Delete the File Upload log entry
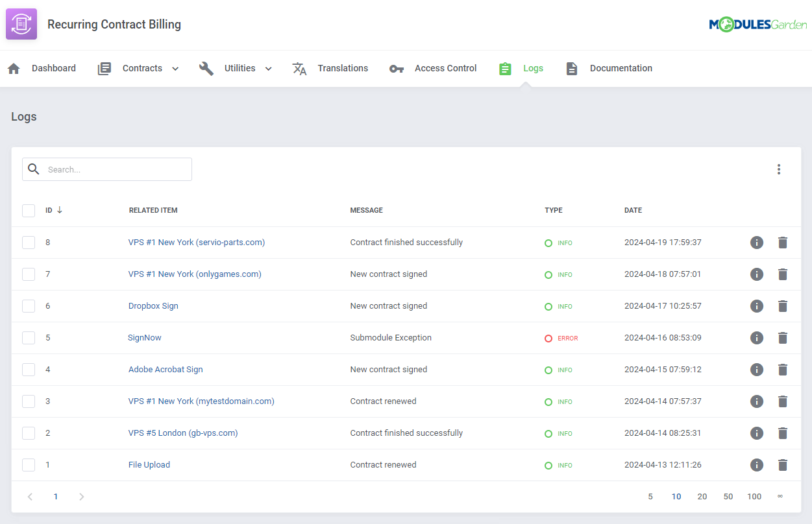Image resolution: width=812 pixels, height=524 pixels. [783, 465]
